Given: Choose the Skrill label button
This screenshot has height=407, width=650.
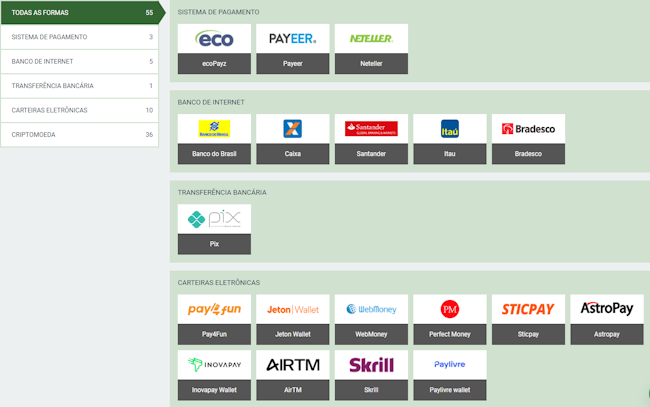Looking at the screenshot, I should [371, 390].
